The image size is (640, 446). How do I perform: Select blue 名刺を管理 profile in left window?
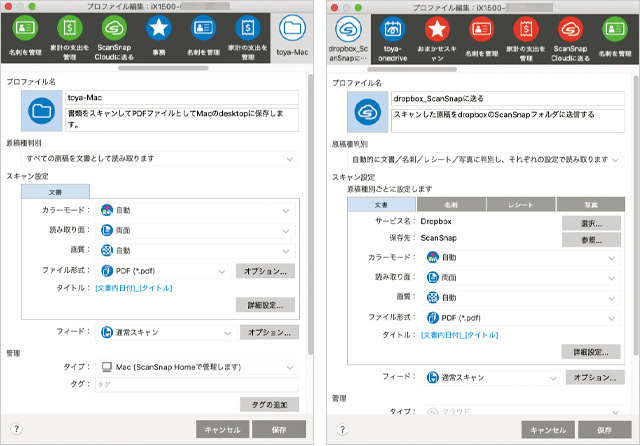[x=203, y=28]
